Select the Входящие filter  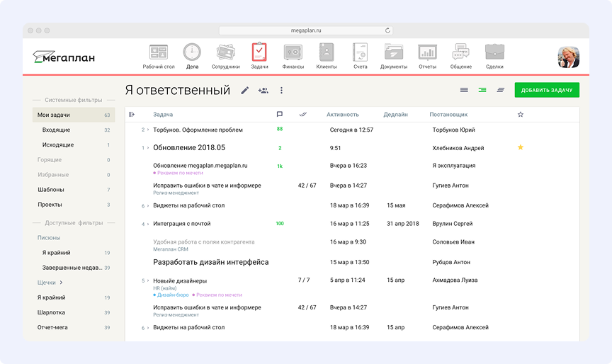click(55, 130)
